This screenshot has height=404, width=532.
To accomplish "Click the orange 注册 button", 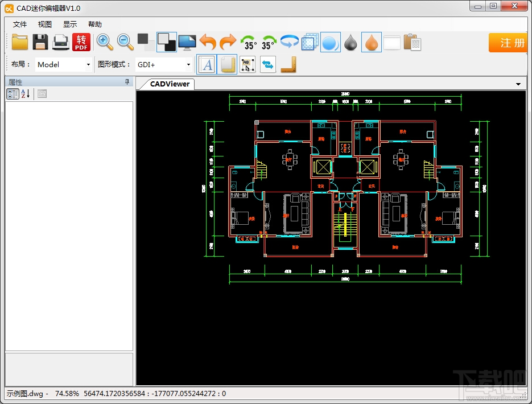I will pos(510,43).
